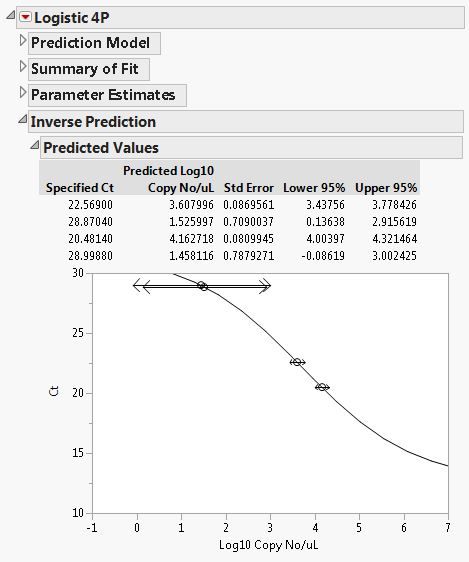
Task: Click the marker point near Ct 20.5
Action: tap(322, 387)
